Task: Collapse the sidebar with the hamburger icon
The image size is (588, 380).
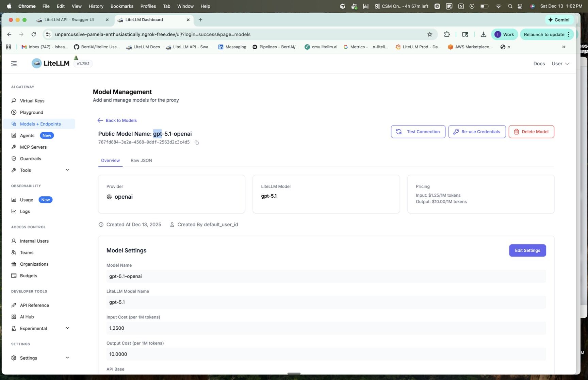Action: point(14,64)
